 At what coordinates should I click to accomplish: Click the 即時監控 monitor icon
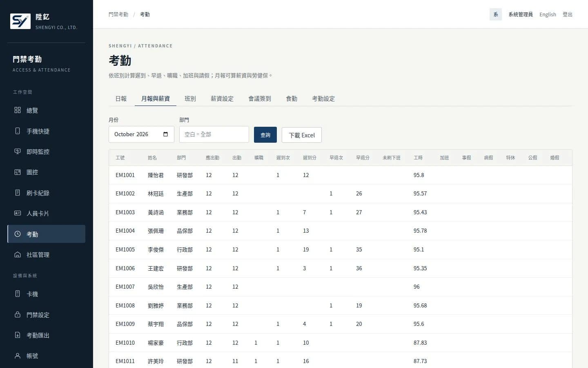[18, 151]
